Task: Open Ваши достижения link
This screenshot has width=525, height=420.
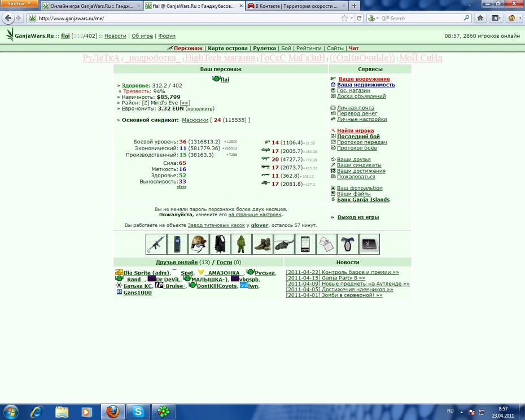Action: click(x=361, y=171)
